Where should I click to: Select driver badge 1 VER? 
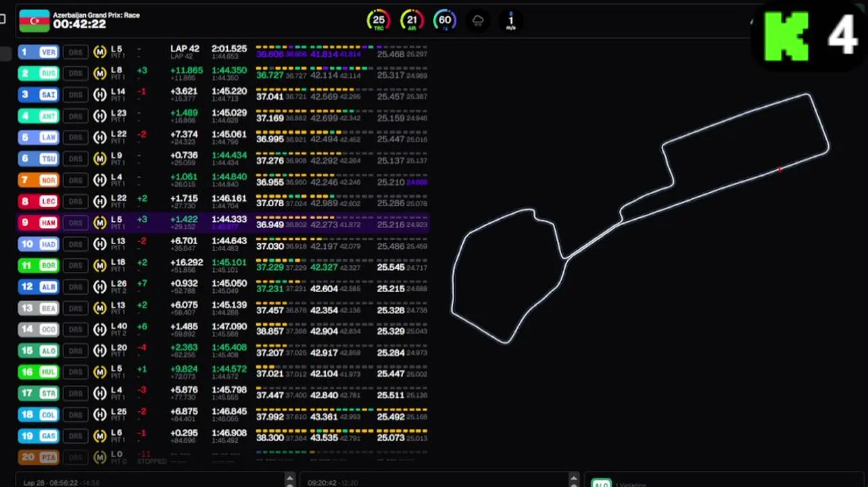point(39,52)
